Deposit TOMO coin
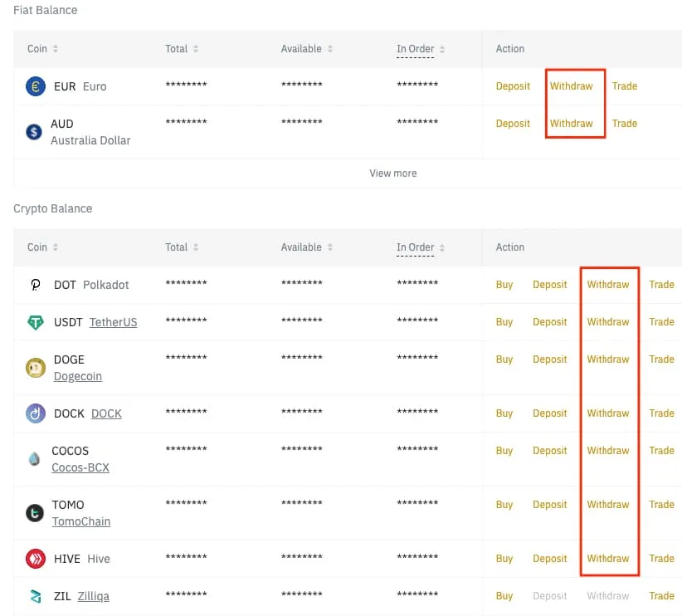The image size is (682, 616). 550,505
